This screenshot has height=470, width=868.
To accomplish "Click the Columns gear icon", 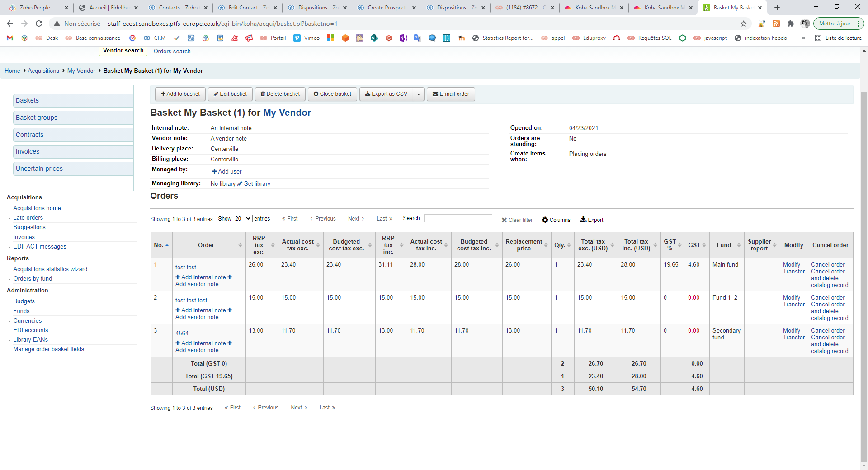I will (545, 220).
